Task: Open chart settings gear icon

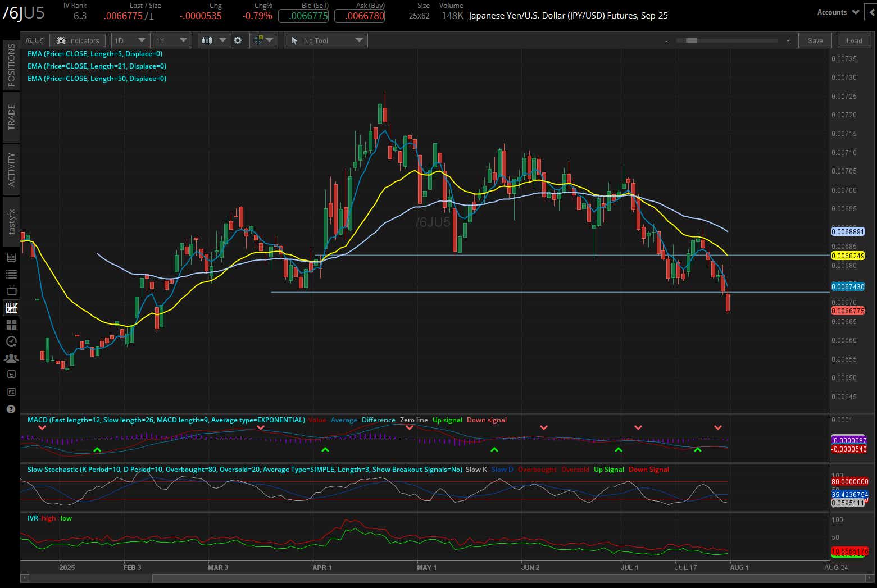Action: click(x=238, y=40)
